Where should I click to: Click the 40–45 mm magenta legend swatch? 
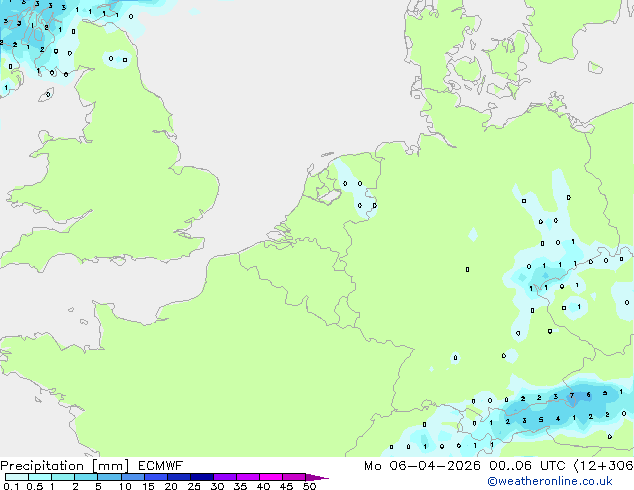coord(271,477)
